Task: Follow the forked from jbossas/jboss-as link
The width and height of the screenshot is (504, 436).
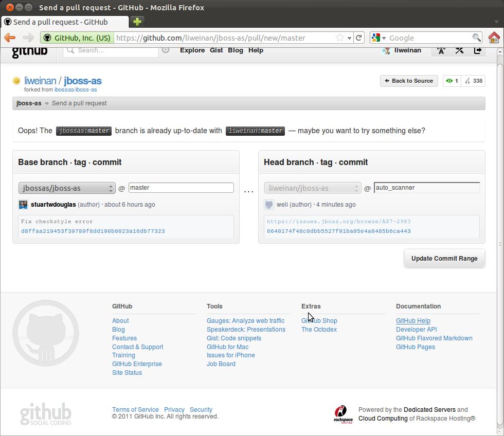Action: pos(76,89)
